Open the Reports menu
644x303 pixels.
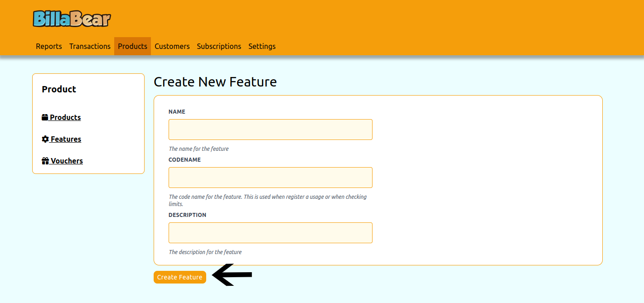point(49,46)
